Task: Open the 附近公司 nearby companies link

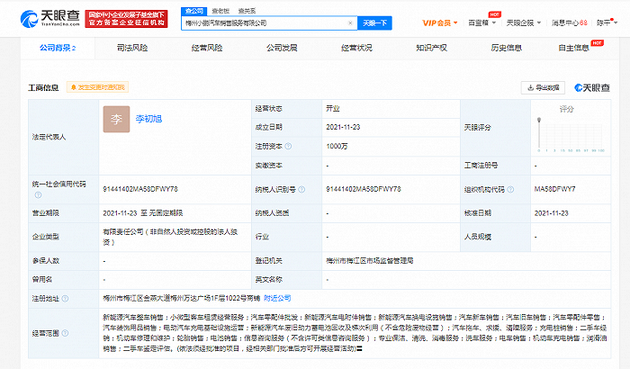Action: point(278,298)
